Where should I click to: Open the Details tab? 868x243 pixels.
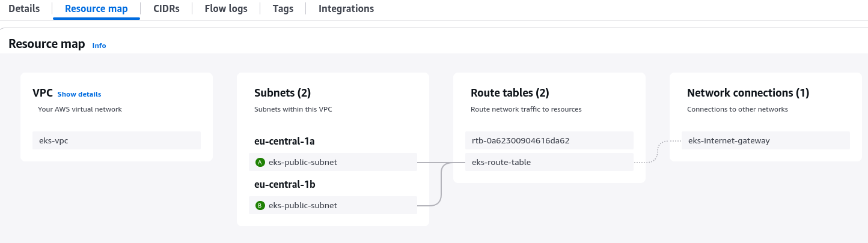(24, 9)
